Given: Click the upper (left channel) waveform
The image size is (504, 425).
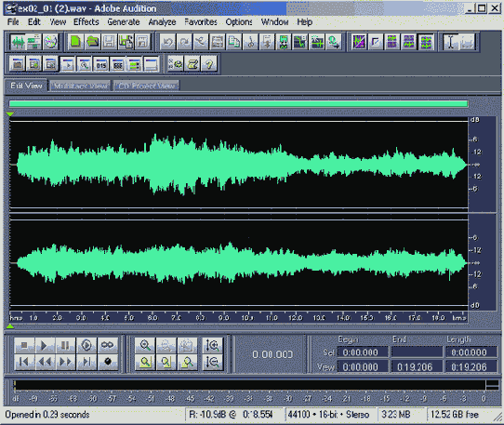Looking at the screenshot, I should click(238, 165).
